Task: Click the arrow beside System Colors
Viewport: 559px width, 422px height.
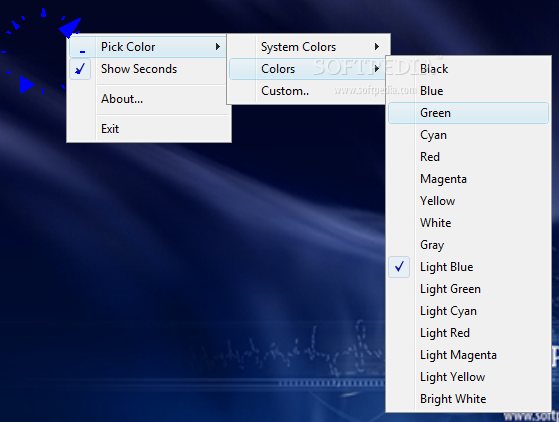Action: pos(377,47)
